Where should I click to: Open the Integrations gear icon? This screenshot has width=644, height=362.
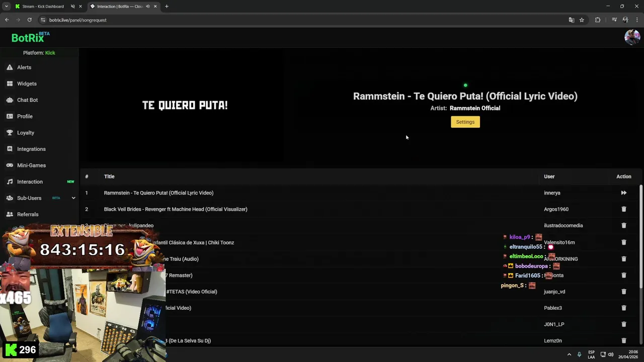pos(10,149)
